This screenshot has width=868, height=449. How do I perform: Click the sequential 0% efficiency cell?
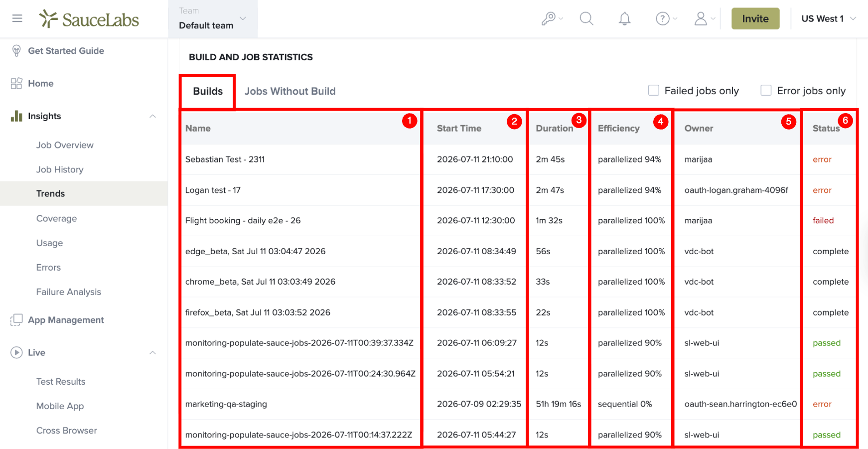(625, 404)
